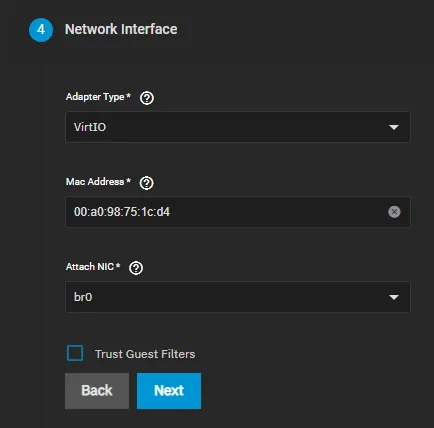Click the Mac Address label text

point(95,182)
